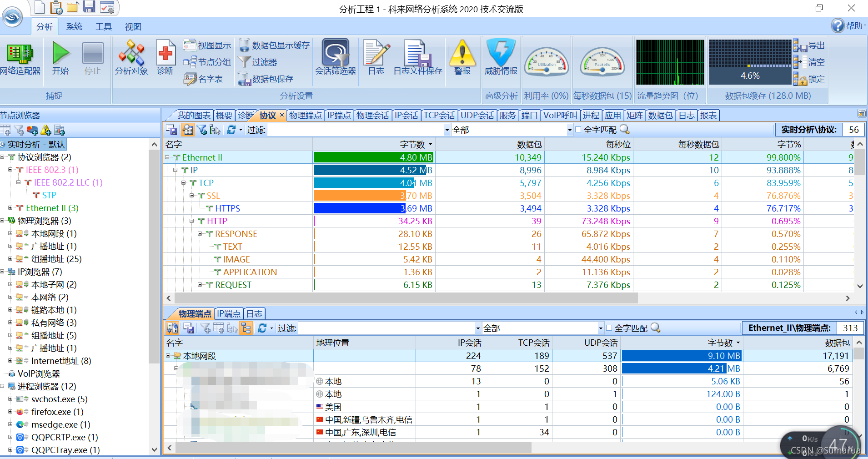The image size is (868, 459).
Task: Close the Protocol tab
Action: pyautogui.click(x=282, y=115)
